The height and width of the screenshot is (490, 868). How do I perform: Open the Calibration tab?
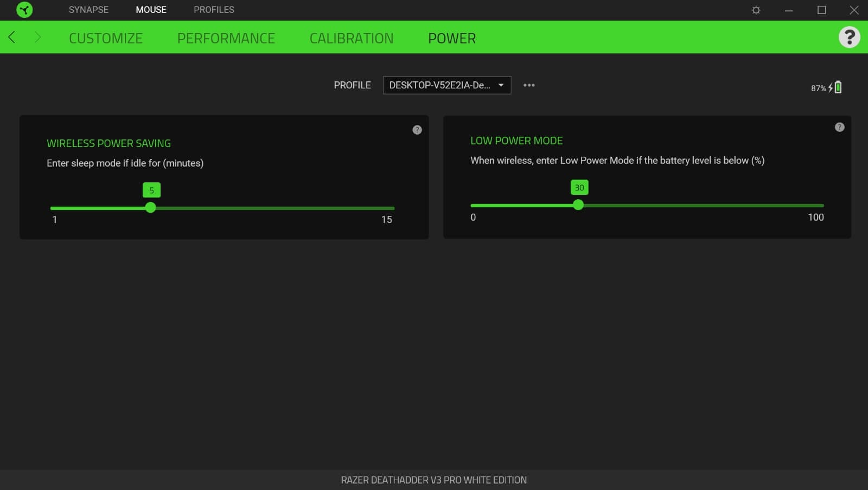pos(352,39)
